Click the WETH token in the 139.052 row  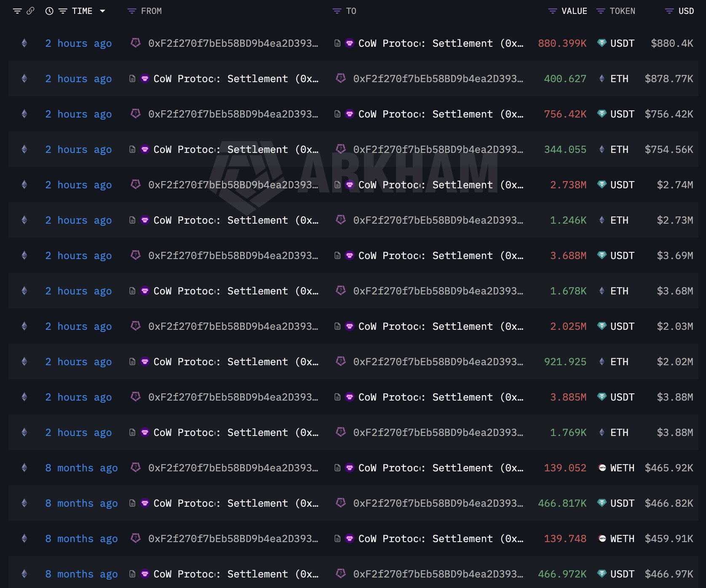622,468
